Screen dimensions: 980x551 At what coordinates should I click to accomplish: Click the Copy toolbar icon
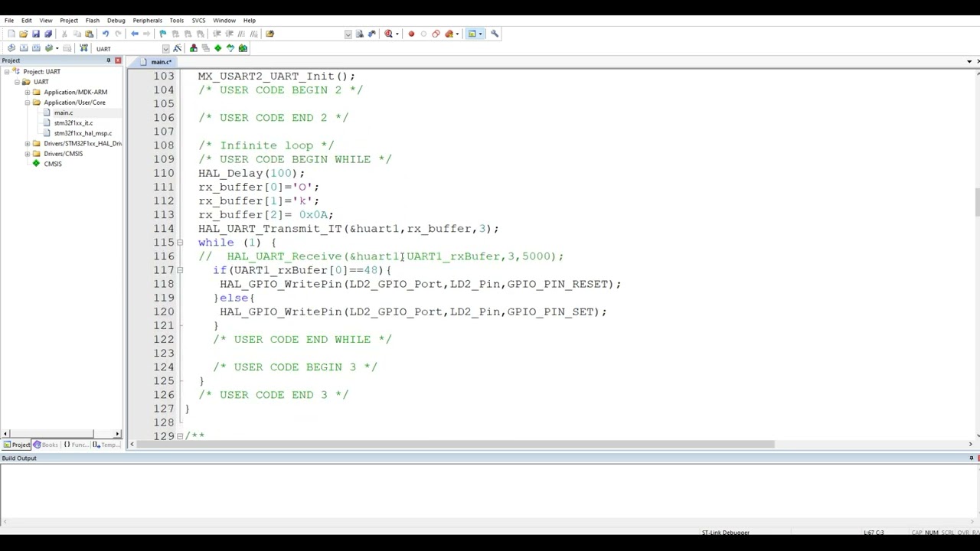[77, 34]
